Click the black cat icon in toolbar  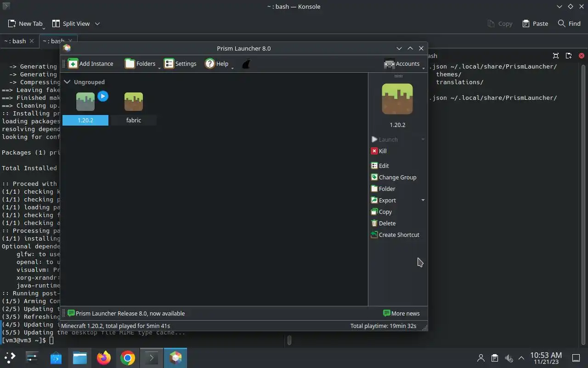[x=246, y=64]
